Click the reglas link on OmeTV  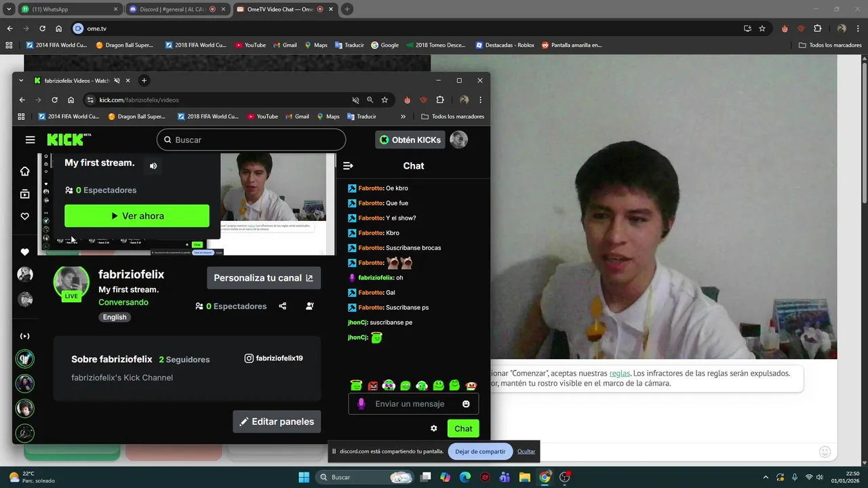click(x=619, y=373)
